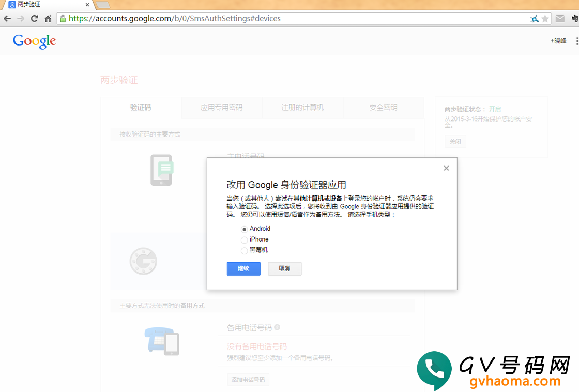The width and height of the screenshot is (579, 392).
Task: Click the mail extension icon
Action: tap(560, 19)
